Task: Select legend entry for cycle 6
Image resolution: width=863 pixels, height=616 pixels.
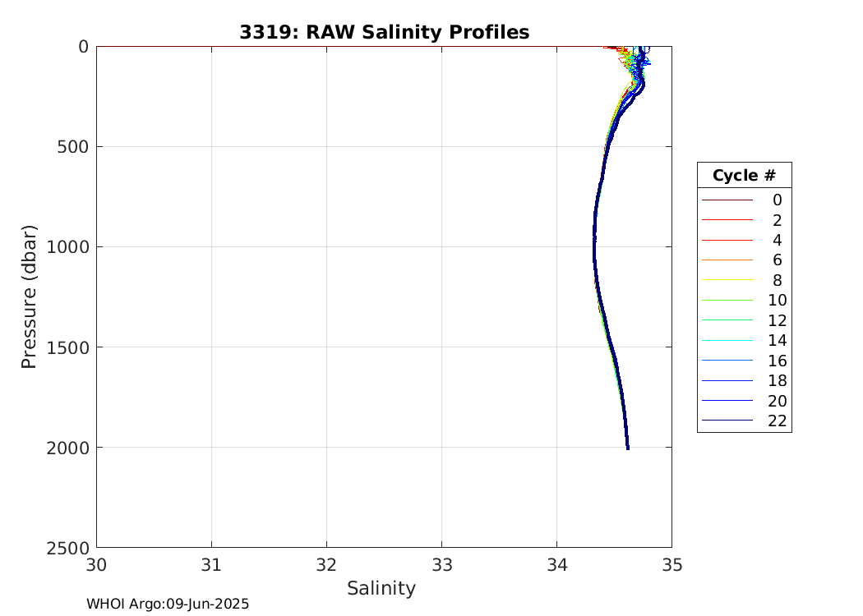Action: click(x=744, y=260)
